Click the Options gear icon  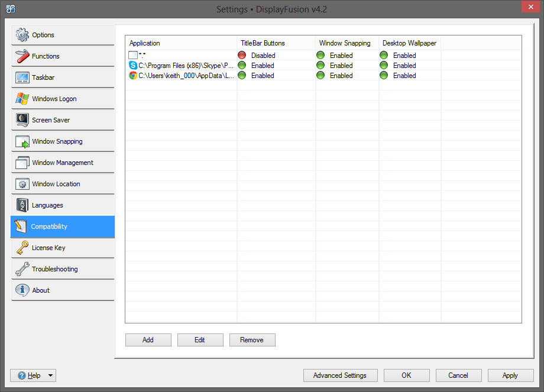(22, 35)
